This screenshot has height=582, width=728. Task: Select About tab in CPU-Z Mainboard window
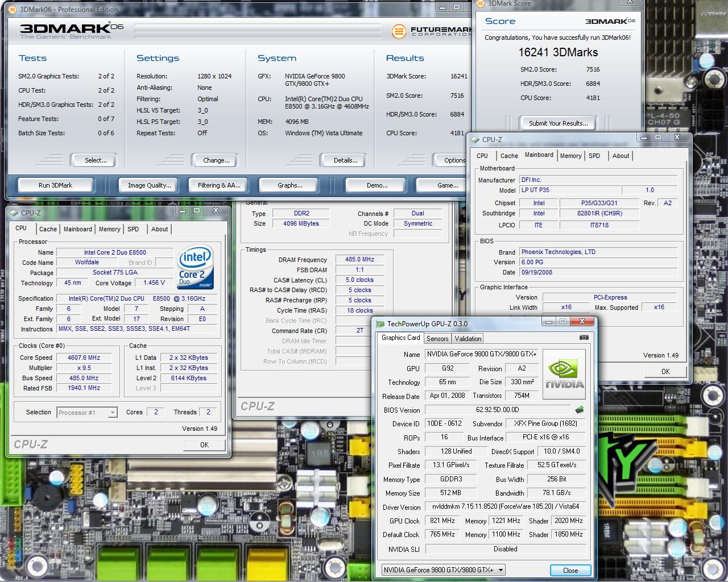click(621, 156)
